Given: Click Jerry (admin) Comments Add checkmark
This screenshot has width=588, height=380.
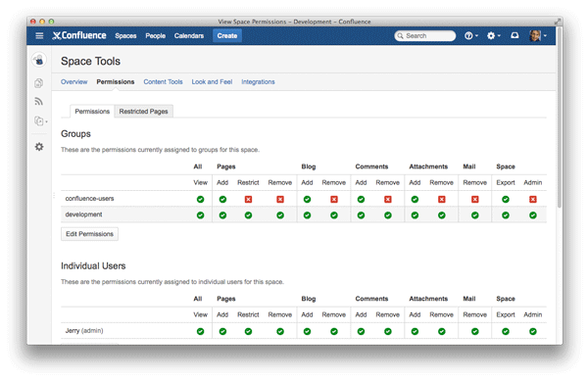Looking at the screenshot, I should pos(361,331).
